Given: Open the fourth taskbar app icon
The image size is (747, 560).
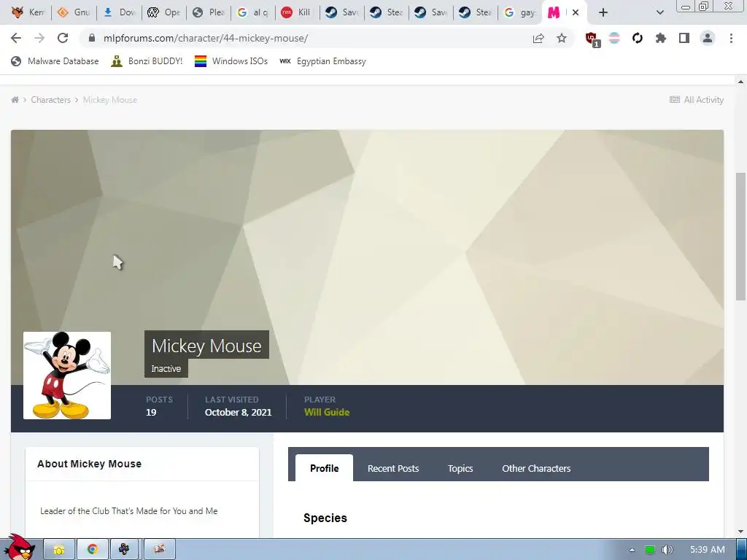Looking at the screenshot, I should coord(159,550).
